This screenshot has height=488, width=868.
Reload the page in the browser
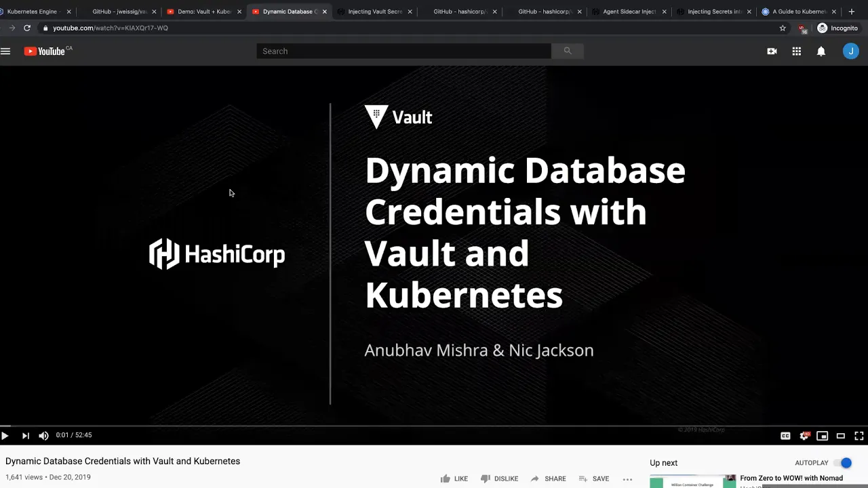pos(27,28)
